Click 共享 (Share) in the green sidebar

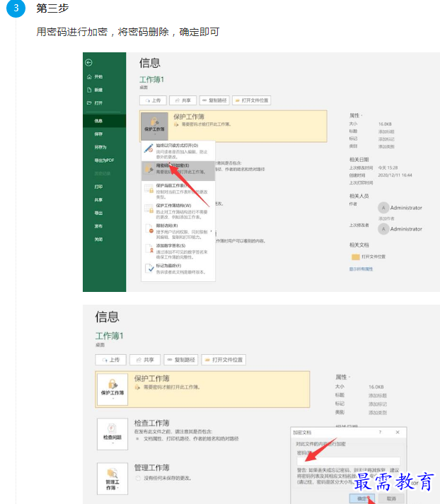point(98,200)
